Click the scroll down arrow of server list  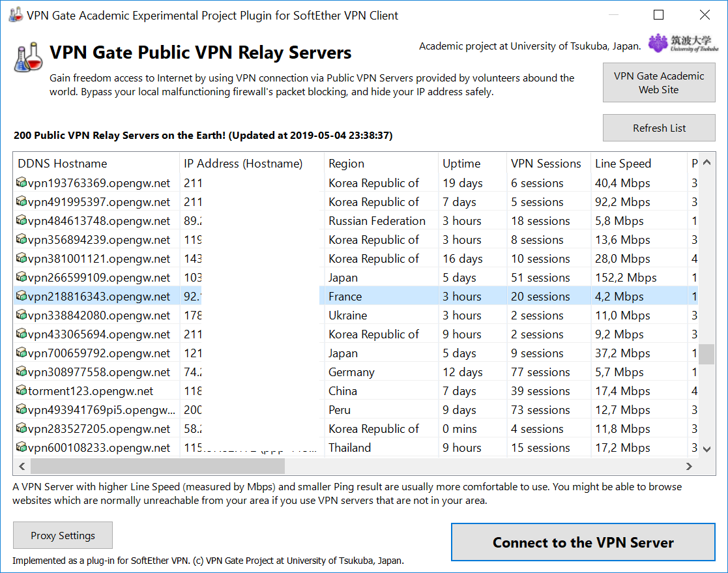(706, 449)
